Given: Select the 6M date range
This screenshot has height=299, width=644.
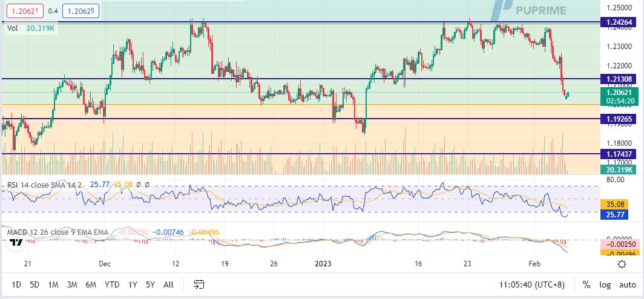Looking at the screenshot, I should click(x=91, y=284).
